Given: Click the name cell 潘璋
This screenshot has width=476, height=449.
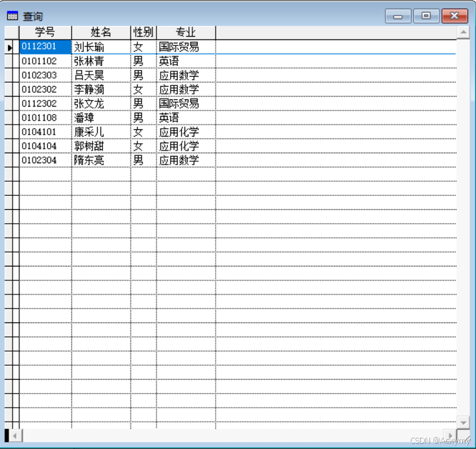Looking at the screenshot, I should tap(101, 117).
